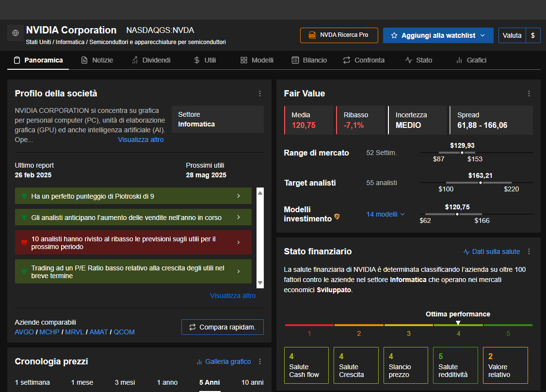This screenshot has width=546, height=392.
Task: Click the growth icon of the Dividendi tab
Action: coord(135,60)
